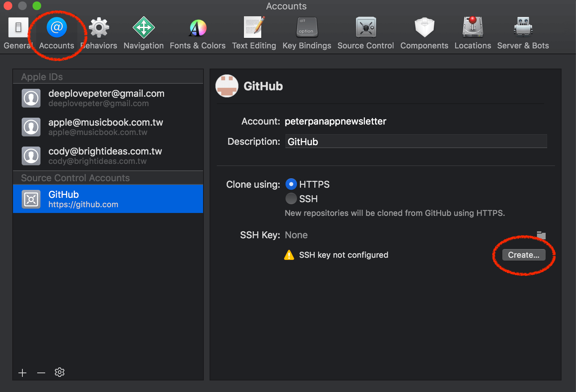The image size is (576, 392).
Task: Select cody@brightideas.com.tw Apple ID
Action: (x=108, y=156)
